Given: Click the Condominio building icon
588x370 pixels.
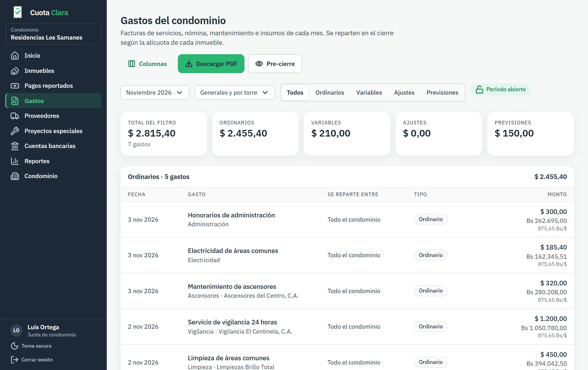Looking at the screenshot, I should [x=15, y=176].
